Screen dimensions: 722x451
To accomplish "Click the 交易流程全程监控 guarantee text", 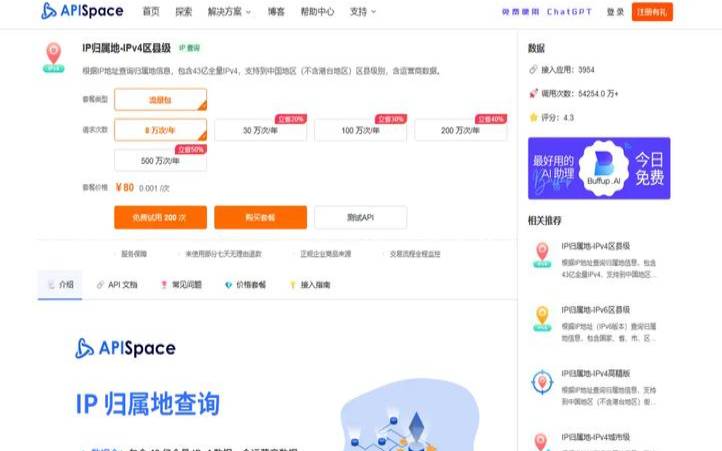I will click(415, 254).
